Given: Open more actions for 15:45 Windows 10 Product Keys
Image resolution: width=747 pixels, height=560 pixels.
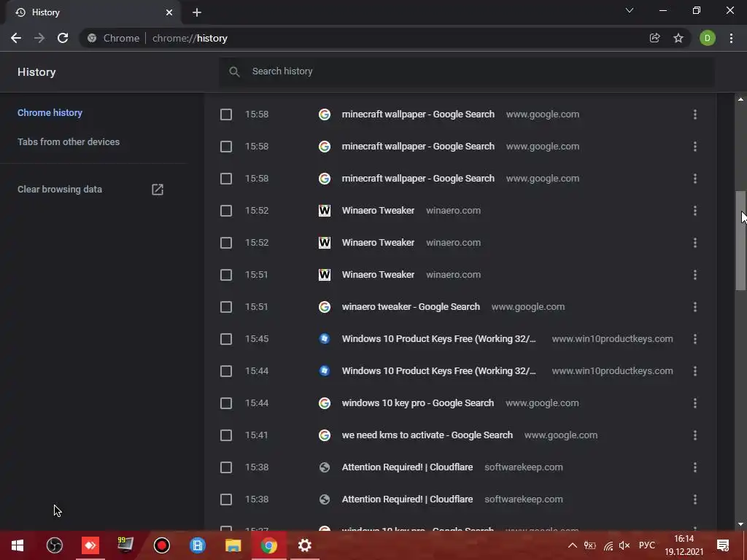Looking at the screenshot, I should tap(695, 339).
